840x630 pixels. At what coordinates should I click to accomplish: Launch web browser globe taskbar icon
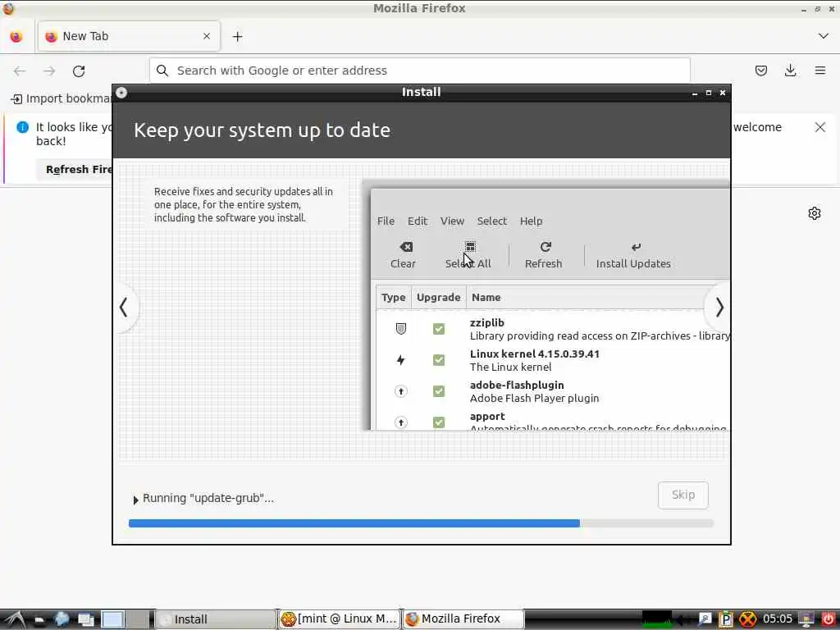[62, 619]
